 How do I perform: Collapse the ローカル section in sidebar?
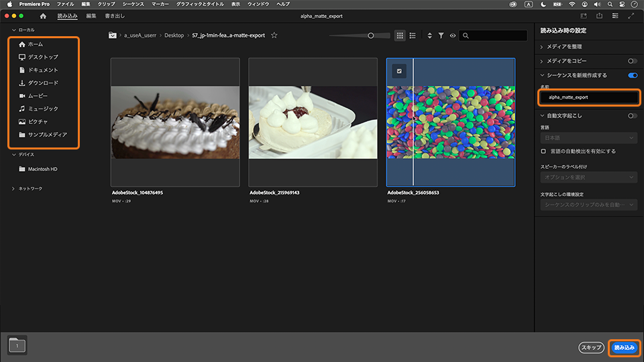tap(14, 30)
